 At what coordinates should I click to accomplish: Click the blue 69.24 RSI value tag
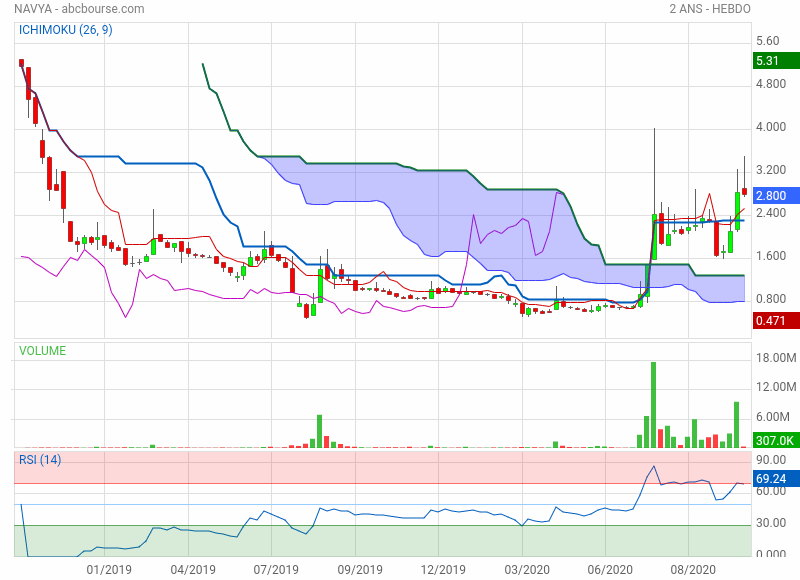click(776, 478)
